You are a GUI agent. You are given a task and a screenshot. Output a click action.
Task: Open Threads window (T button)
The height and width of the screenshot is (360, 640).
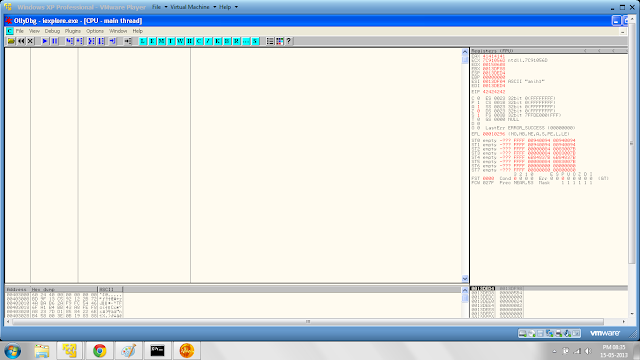171,41
